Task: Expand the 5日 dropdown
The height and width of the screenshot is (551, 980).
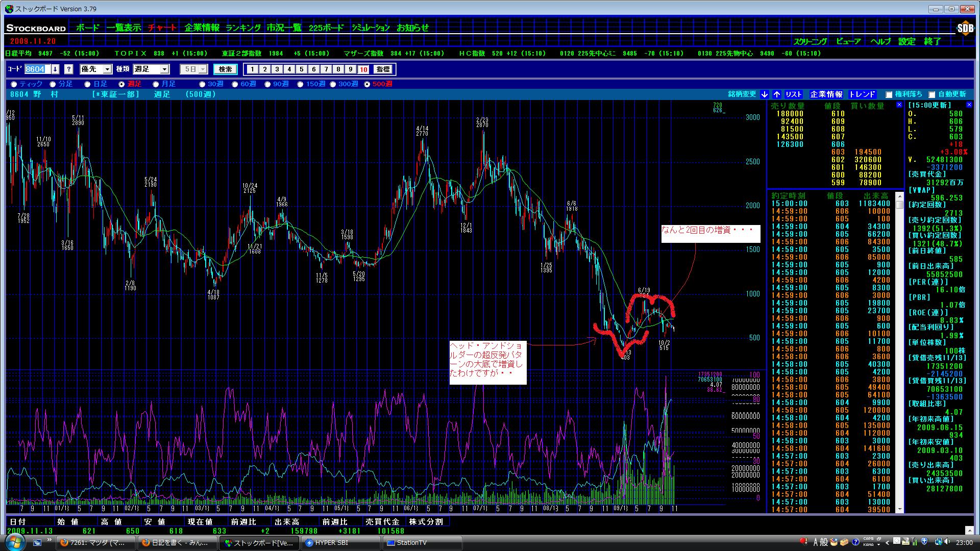Action: pos(203,69)
